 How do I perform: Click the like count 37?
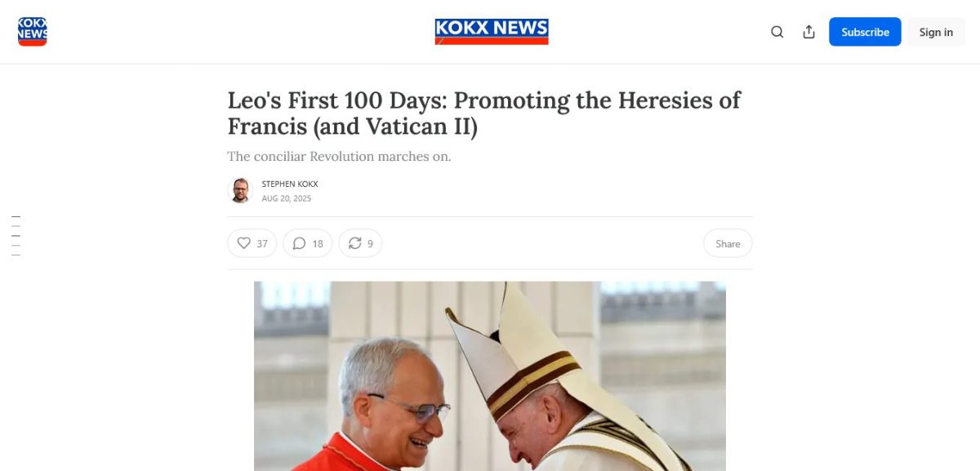(262, 243)
